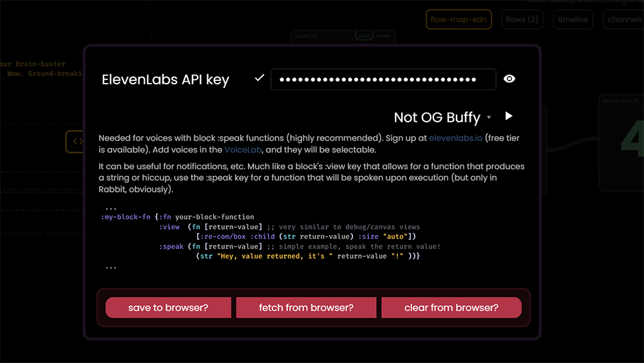Click the ElevenLabs API key heading
This screenshot has width=644, height=363.
click(165, 80)
